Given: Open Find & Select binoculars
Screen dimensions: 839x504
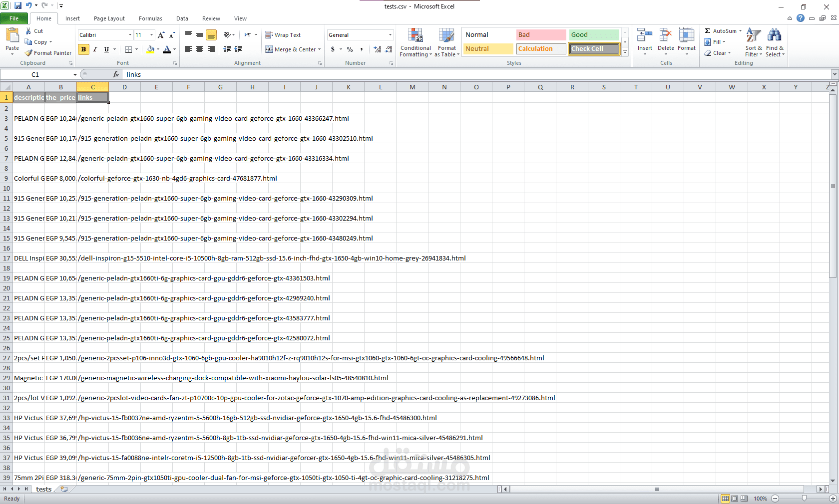Looking at the screenshot, I should [x=775, y=42].
